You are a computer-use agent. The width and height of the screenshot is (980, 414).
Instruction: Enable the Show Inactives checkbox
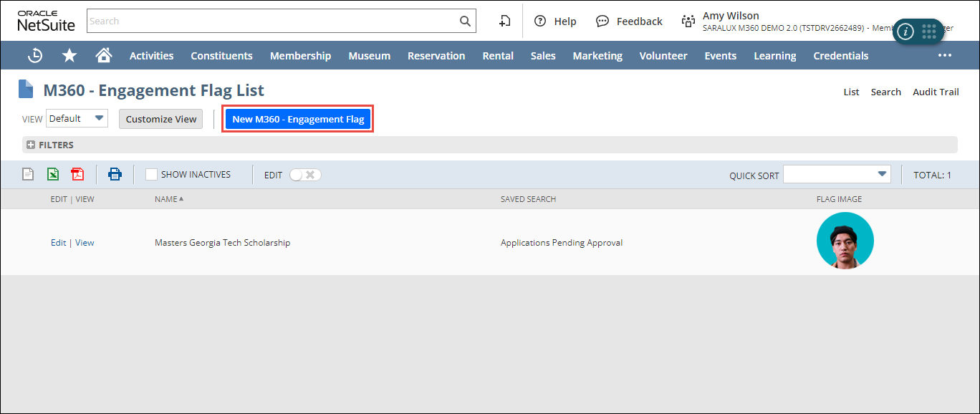[151, 174]
